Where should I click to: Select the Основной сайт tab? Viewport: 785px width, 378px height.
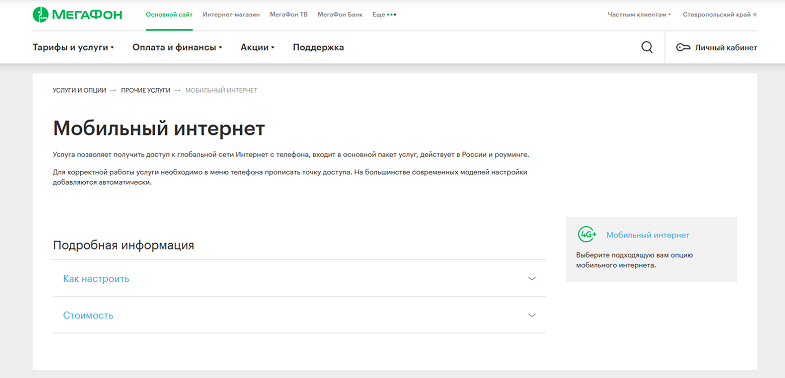(x=169, y=15)
